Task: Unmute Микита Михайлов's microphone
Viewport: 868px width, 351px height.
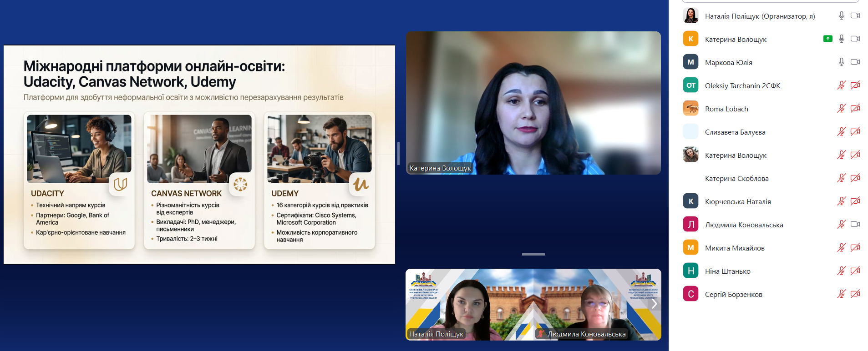Action: click(x=841, y=248)
